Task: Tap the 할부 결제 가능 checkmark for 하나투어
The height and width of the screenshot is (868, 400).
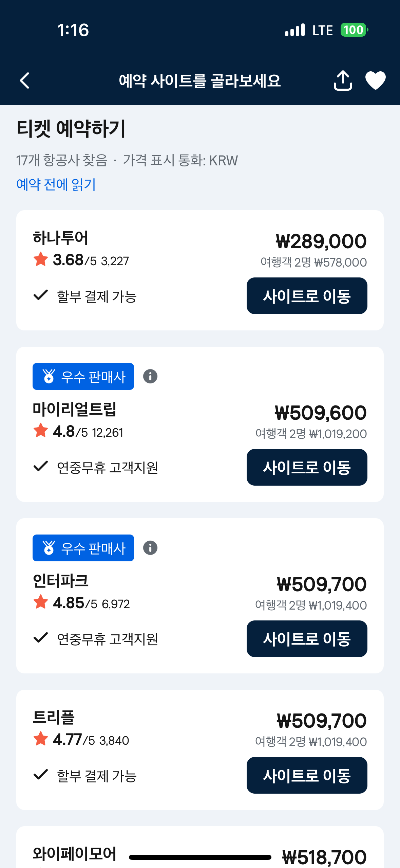Action: (x=41, y=295)
